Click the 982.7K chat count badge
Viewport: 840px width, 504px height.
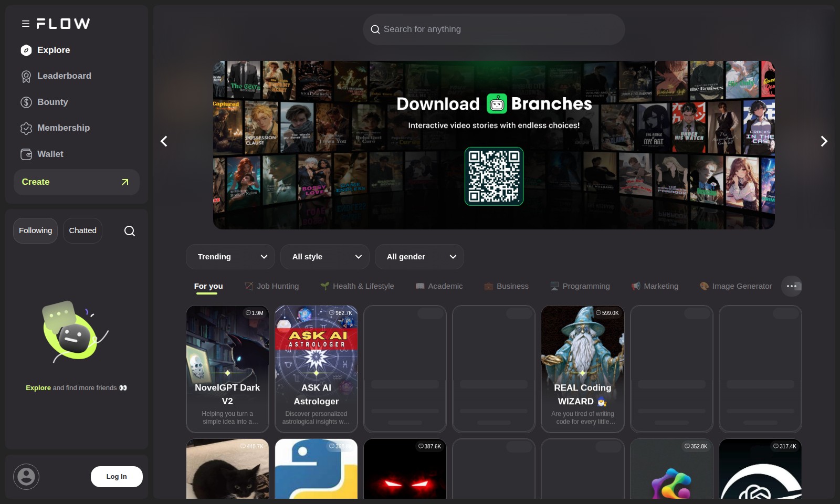tap(341, 313)
